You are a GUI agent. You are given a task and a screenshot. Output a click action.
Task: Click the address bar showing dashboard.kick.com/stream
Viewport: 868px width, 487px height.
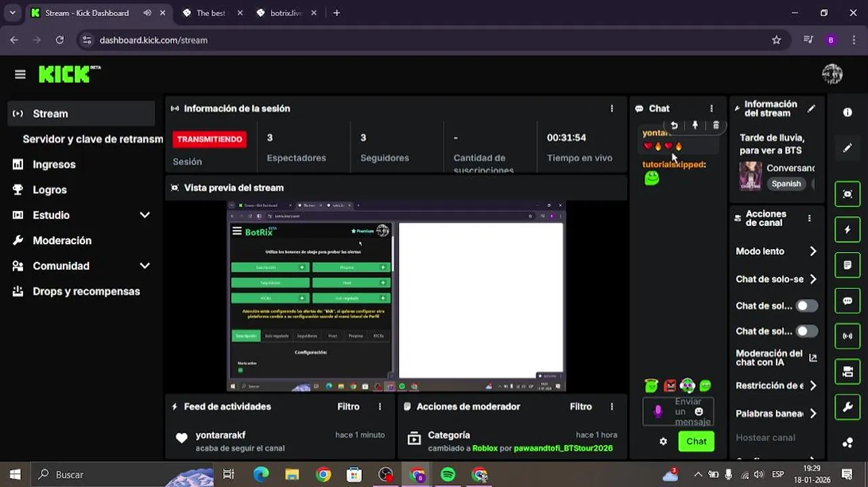(433, 40)
